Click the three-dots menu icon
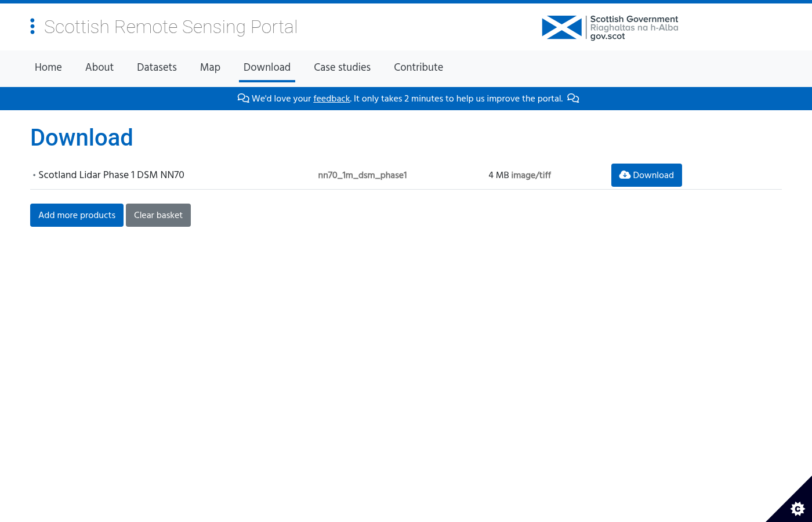Screen dimensions: 812x522 click(x=32, y=26)
